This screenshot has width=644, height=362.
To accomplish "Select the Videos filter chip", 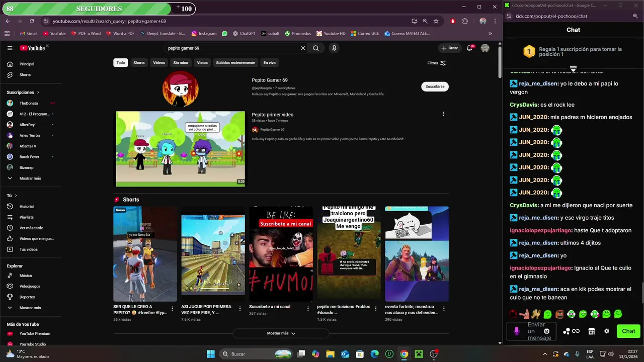I will pyautogui.click(x=159, y=63).
